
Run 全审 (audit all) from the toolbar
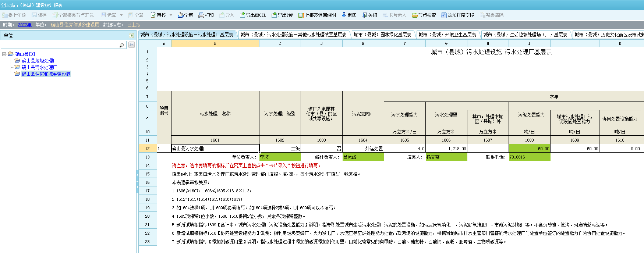pyautogui.click(x=181, y=15)
